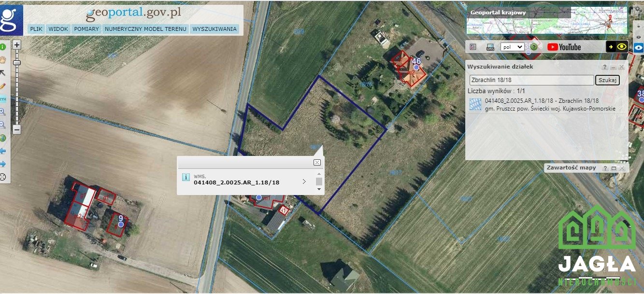Select the pencil drawing tool
This screenshot has height=294, width=644.
coord(2,86)
